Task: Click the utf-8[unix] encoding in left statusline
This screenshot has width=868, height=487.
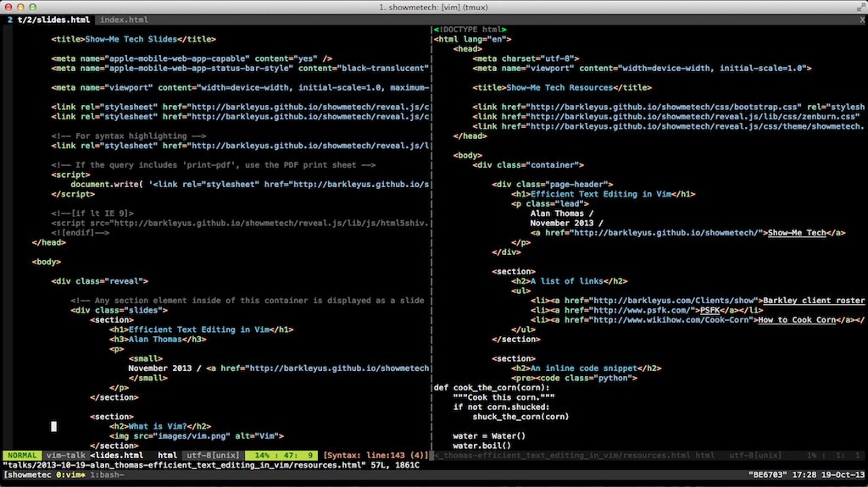Action: pyautogui.click(x=213, y=456)
